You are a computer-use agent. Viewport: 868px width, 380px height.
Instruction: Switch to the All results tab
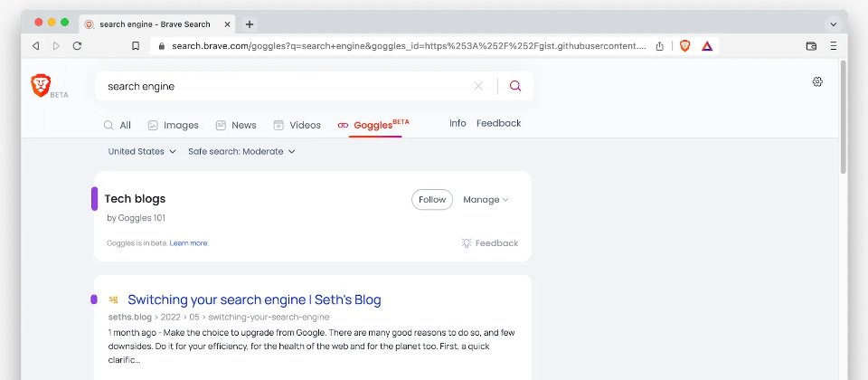click(x=118, y=125)
